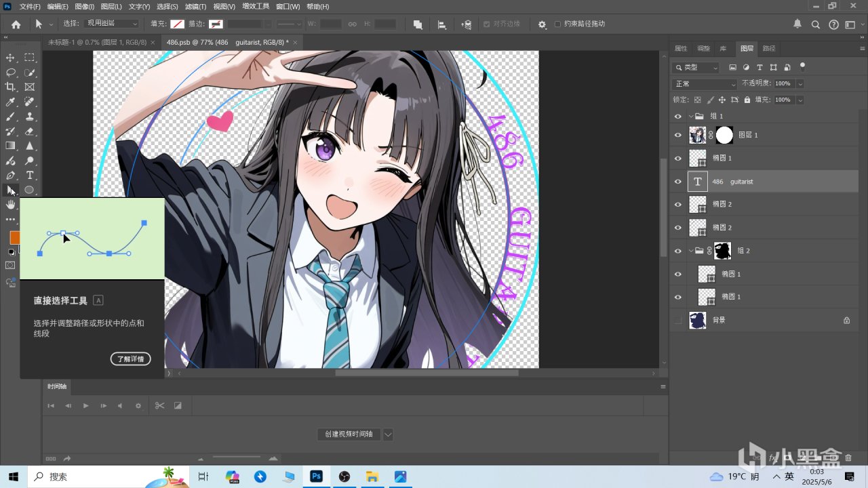Select the Rectangular Marquee tool
Image resolution: width=868 pixels, height=488 pixels.
30,58
